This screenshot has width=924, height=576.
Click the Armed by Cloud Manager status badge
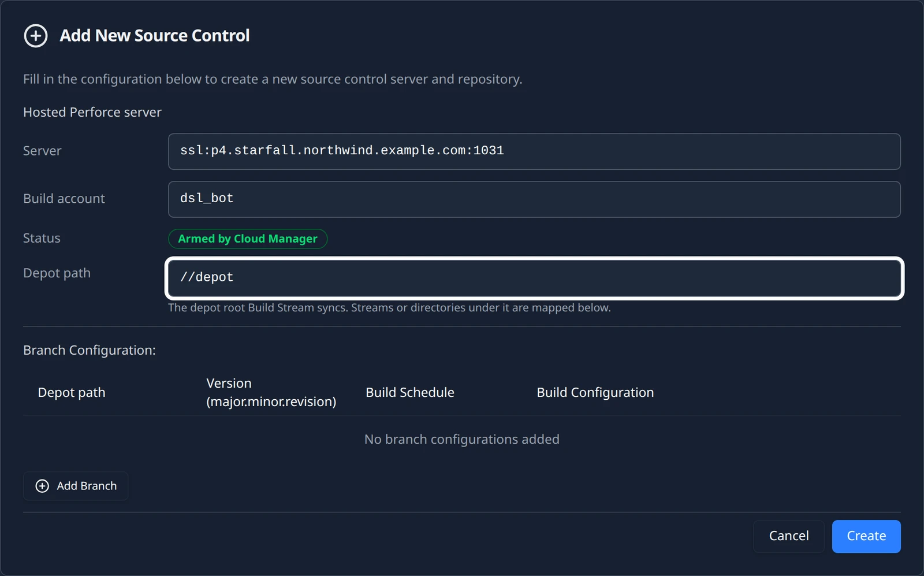click(248, 239)
